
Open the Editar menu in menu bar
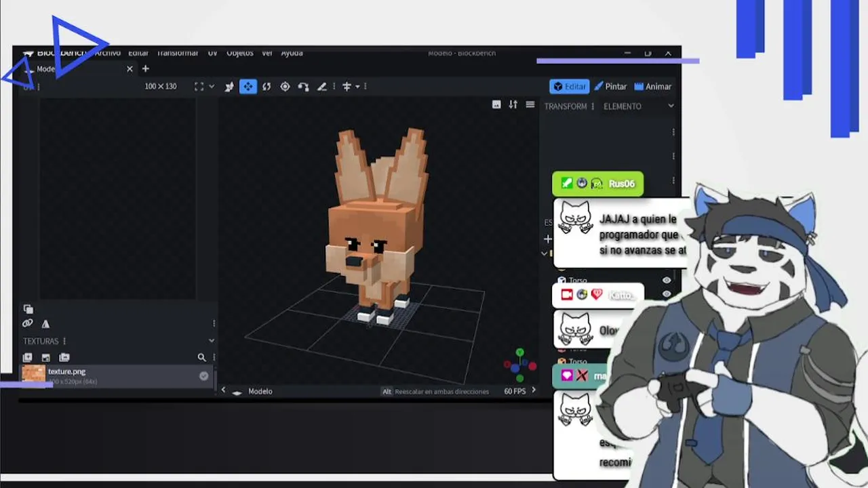(x=138, y=53)
